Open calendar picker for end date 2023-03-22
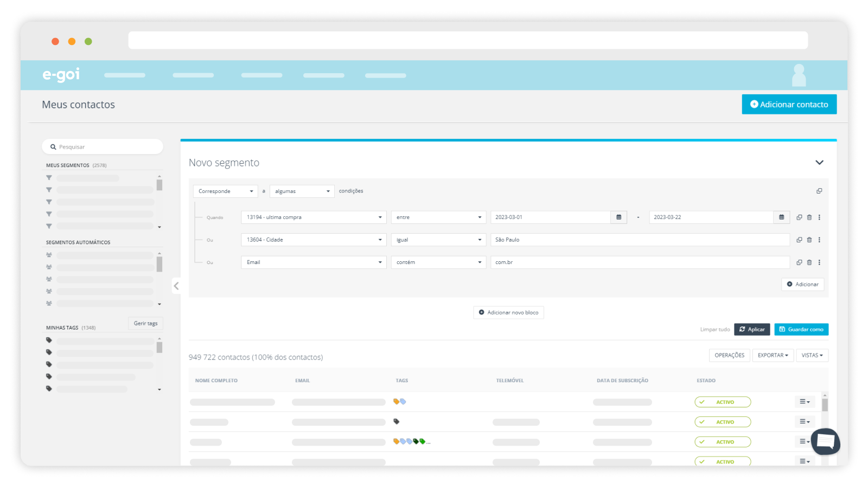Image resolution: width=868 pixels, height=488 pixels. point(781,217)
